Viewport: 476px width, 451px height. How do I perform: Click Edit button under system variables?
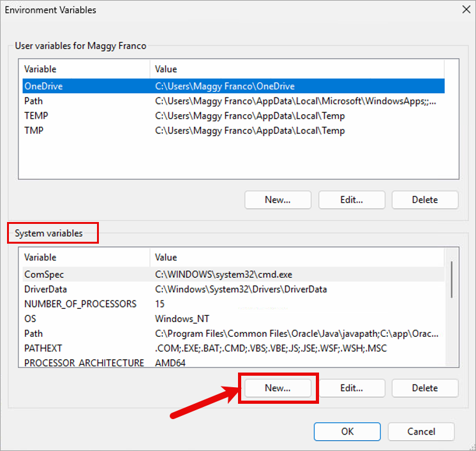(352, 388)
